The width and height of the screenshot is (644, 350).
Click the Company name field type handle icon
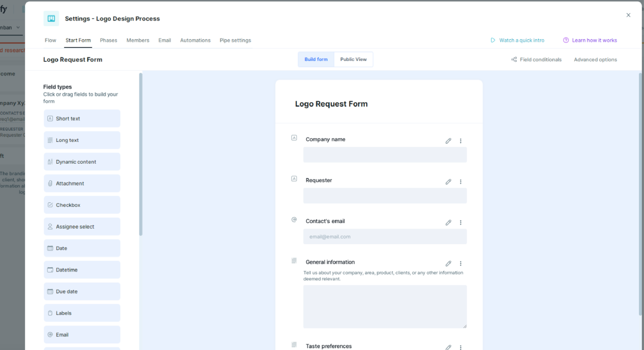pos(294,138)
